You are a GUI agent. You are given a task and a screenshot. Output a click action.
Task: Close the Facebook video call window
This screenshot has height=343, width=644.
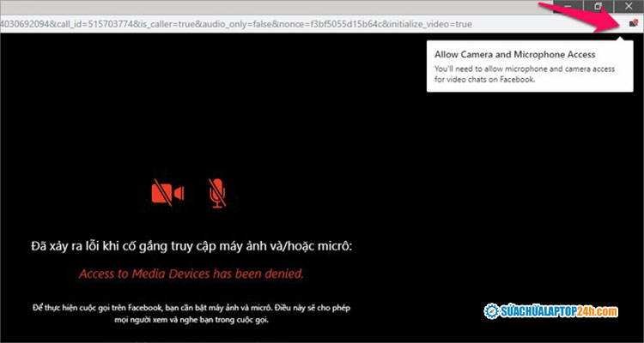(x=629, y=6)
